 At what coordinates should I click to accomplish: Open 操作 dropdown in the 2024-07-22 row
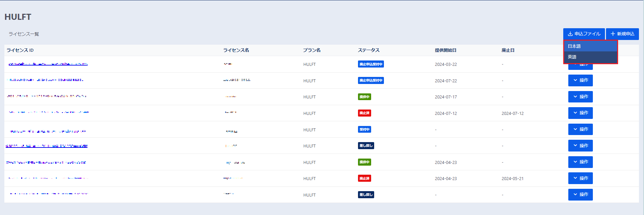pos(580,80)
